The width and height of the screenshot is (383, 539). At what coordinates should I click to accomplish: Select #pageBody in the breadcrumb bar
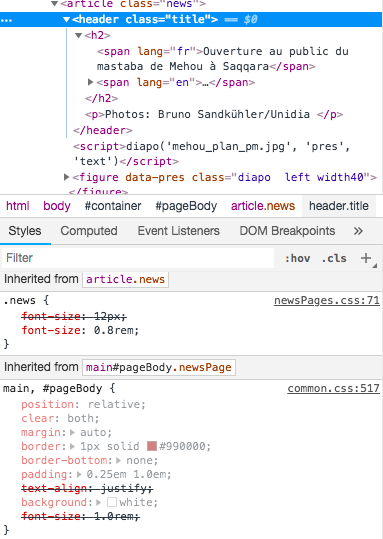[x=186, y=206]
